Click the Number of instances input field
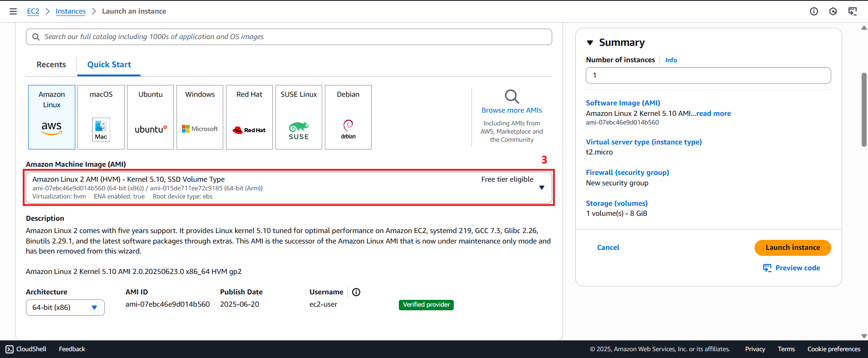This screenshot has width=868, height=358. [x=708, y=75]
